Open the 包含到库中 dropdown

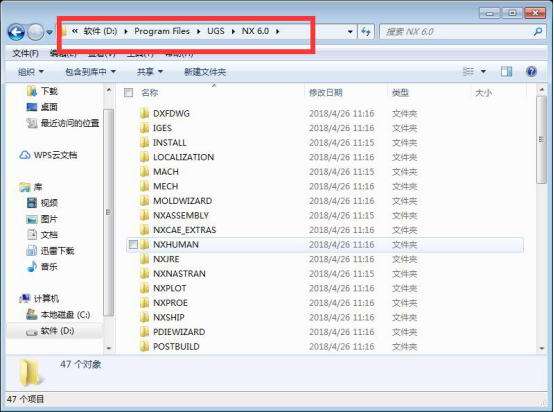click(x=90, y=72)
